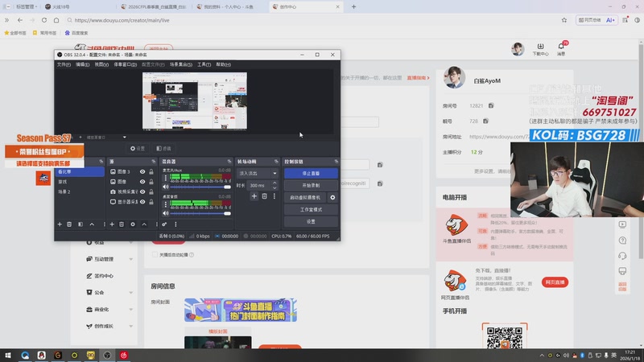
Task: Lock the 图像 3 source
Action: (151, 171)
